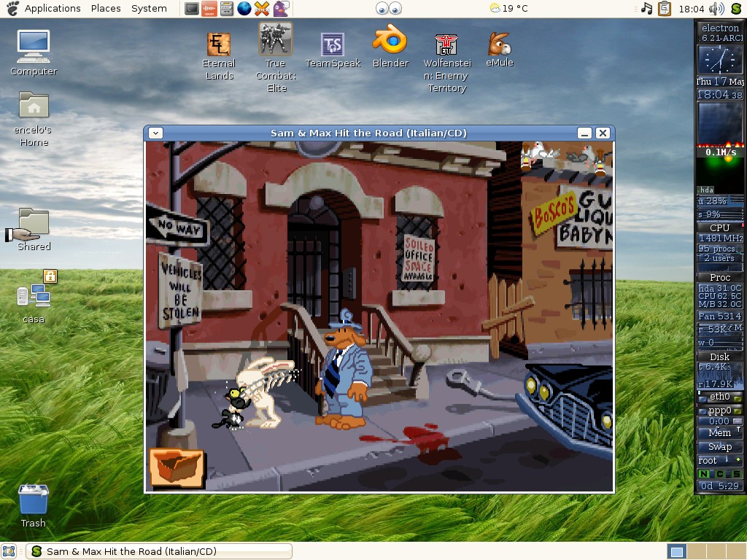
Task: Open the file cabinet launcher in panel
Action: 227,9
